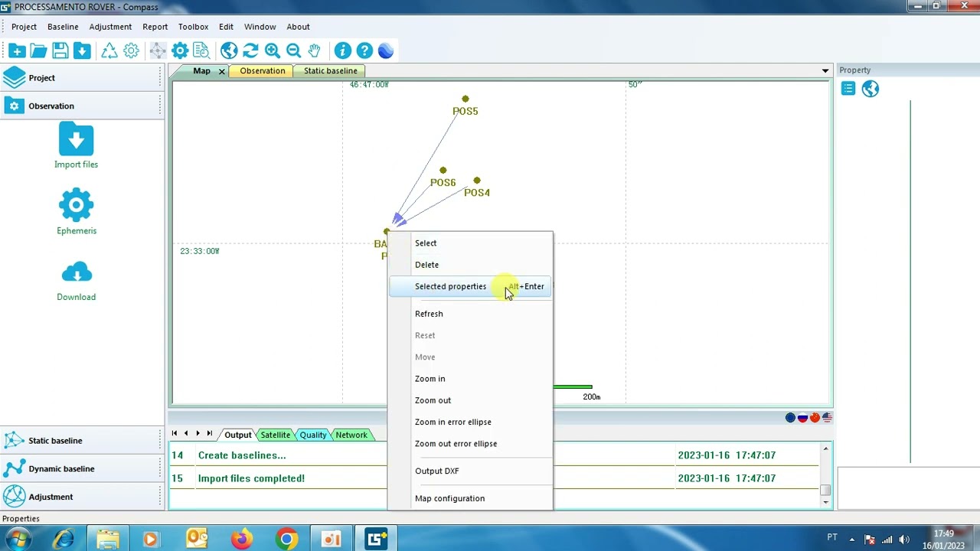Toggle the USA flag constellation icon
Image resolution: width=980 pixels, height=551 pixels.
827,417
